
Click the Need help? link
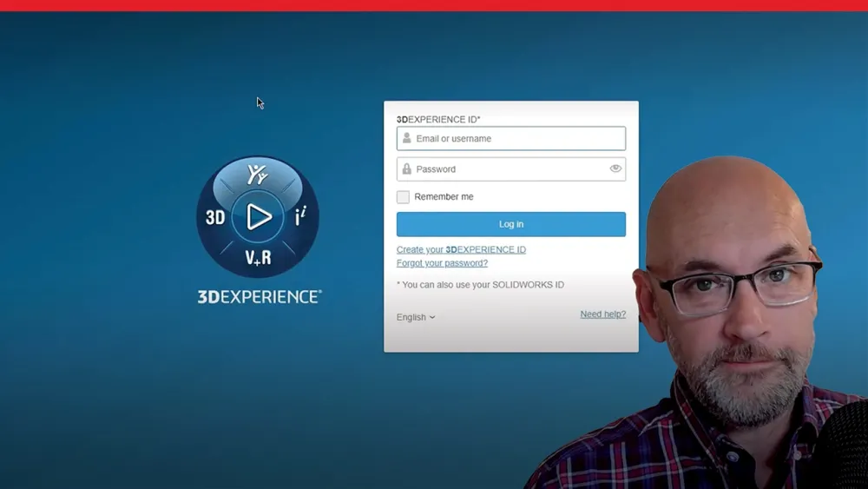pos(603,314)
